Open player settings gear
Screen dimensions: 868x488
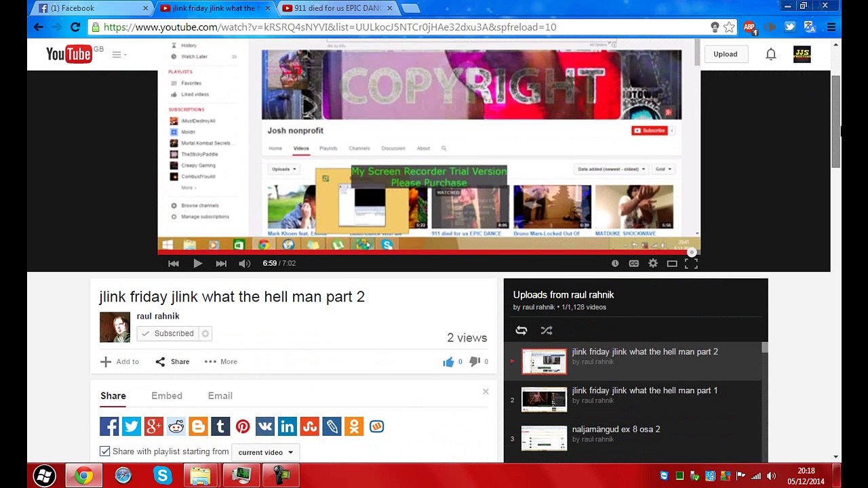[653, 264]
